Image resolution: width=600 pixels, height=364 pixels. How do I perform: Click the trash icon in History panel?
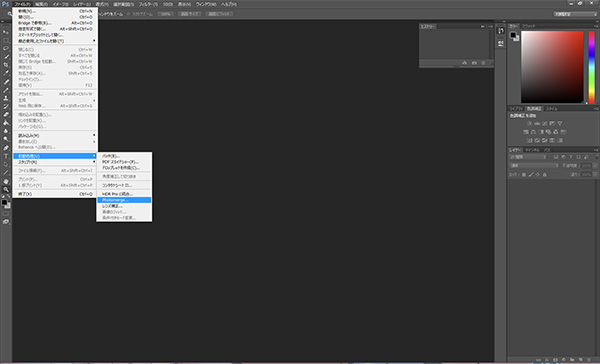[483, 63]
